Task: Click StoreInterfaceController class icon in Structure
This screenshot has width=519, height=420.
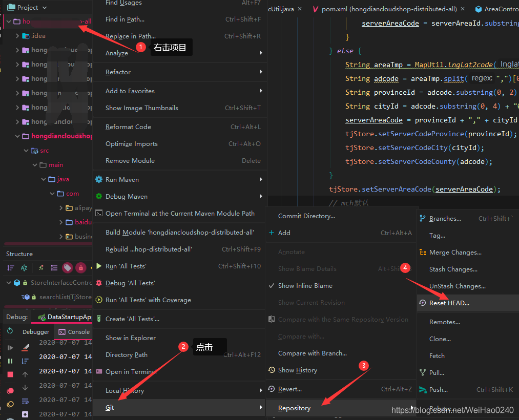Action: click(x=17, y=283)
